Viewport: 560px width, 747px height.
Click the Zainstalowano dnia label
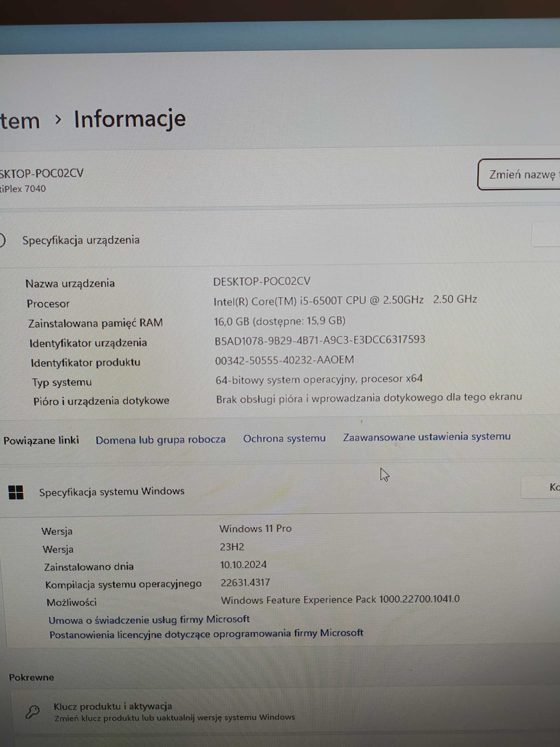point(89,566)
